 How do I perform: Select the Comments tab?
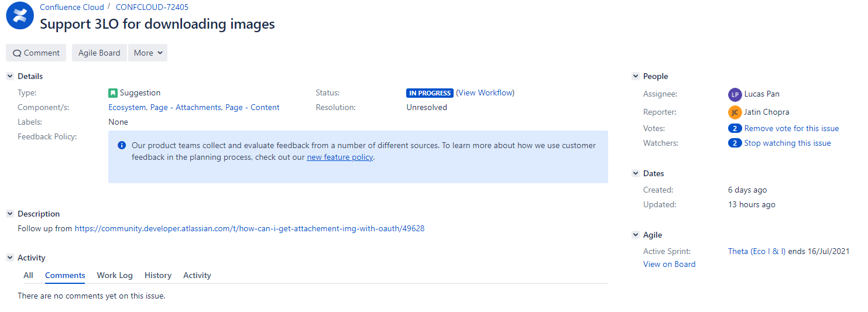click(x=65, y=275)
